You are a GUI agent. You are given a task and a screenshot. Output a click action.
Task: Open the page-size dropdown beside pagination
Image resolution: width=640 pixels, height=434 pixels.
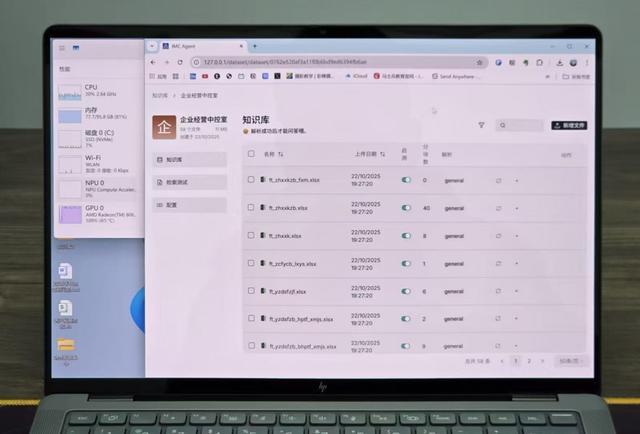pos(571,361)
